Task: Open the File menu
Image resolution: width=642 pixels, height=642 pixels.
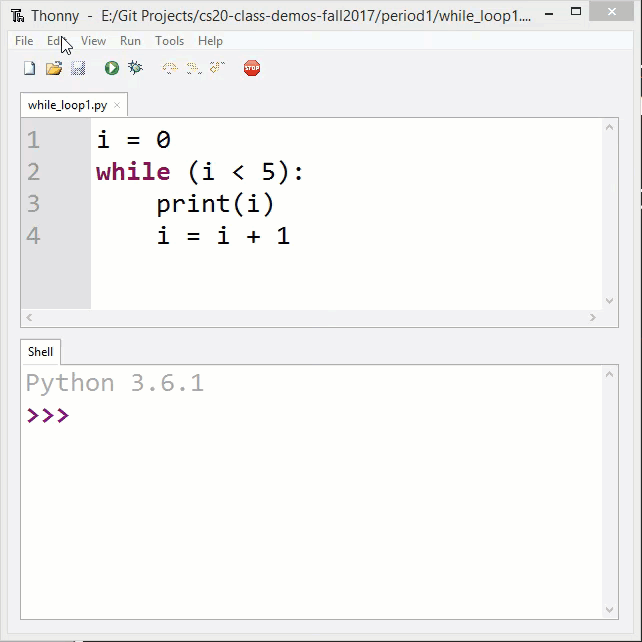Action: coord(24,41)
